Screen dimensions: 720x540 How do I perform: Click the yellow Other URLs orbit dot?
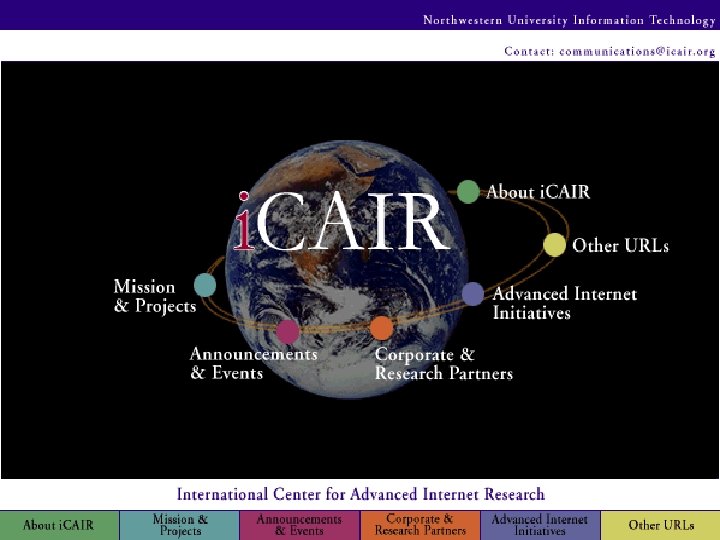tap(554, 245)
